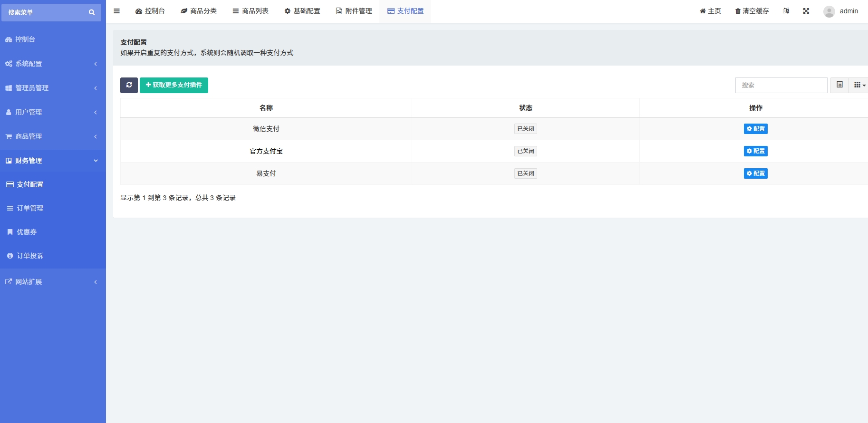This screenshot has width=868, height=423.
Task: Click the 网站扩展 external link icon
Action: pyautogui.click(x=9, y=282)
